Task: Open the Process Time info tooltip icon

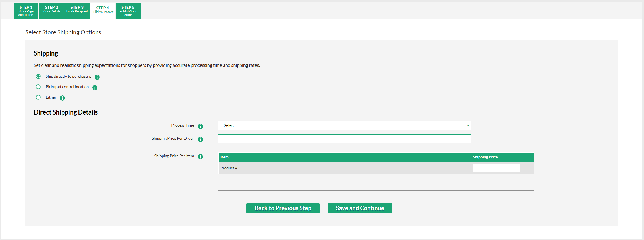Action: (200, 126)
